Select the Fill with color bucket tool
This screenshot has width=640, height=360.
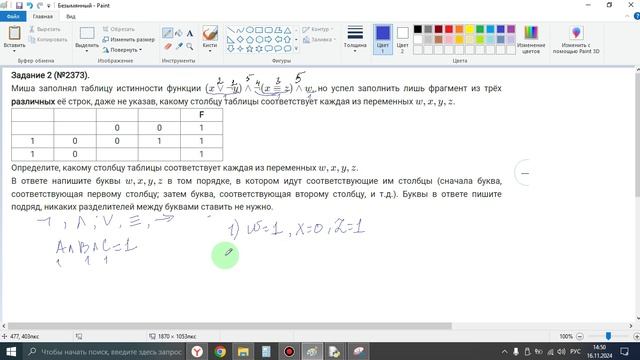[x=179, y=33]
